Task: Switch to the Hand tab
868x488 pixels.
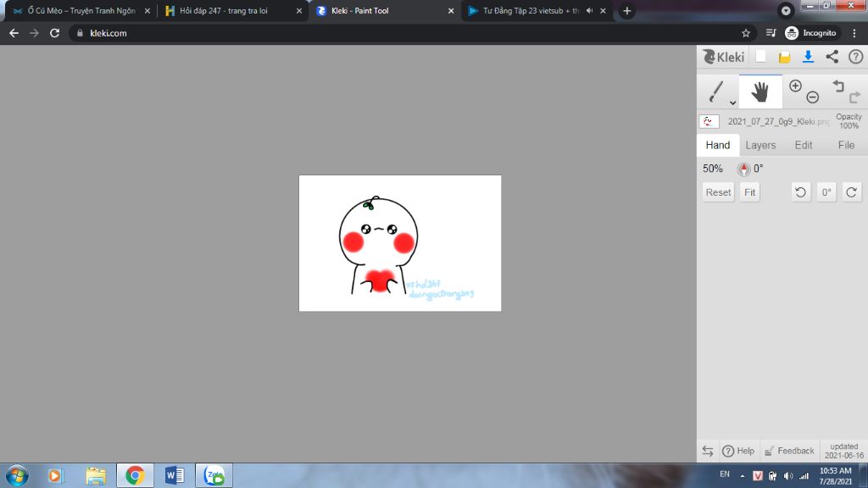Action: (x=718, y=145)
